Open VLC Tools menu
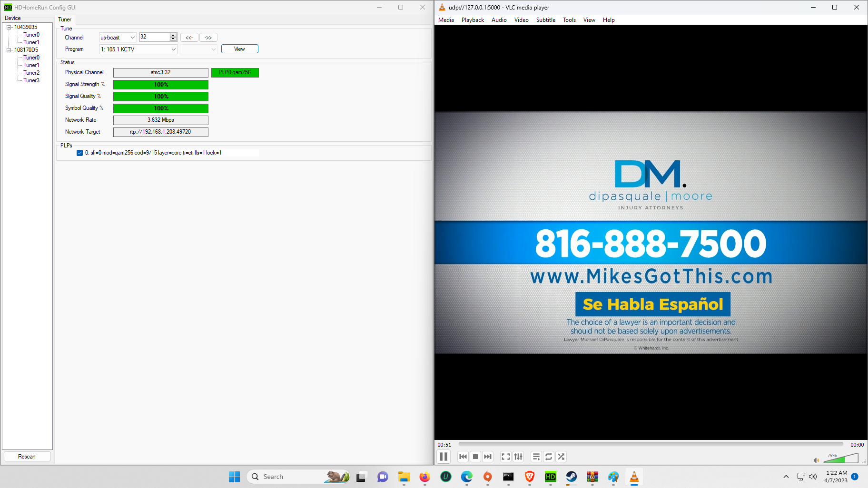This screenshot has height=488, width=868. tap(569, 20)
